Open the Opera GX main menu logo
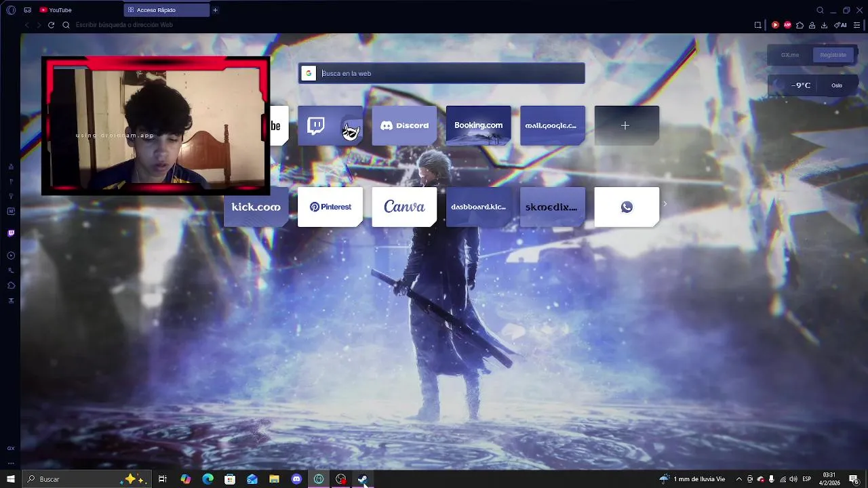The height and width of the screenshot is (488, 868). pyautogui.click(x=11, y=10)
